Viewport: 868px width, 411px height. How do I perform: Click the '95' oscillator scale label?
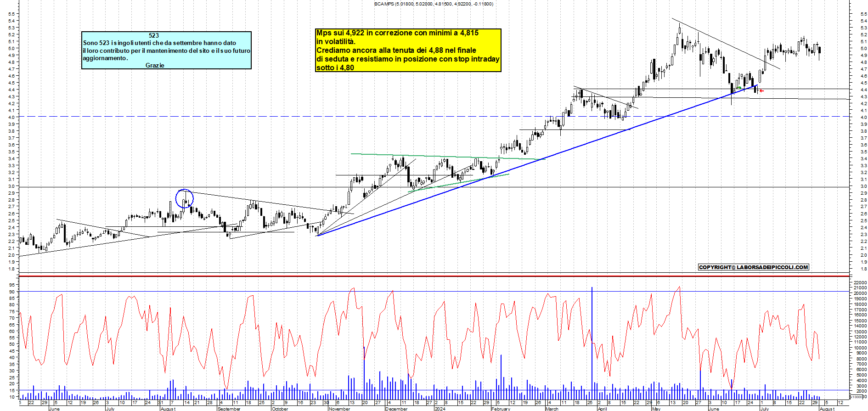tap(11, 285)
